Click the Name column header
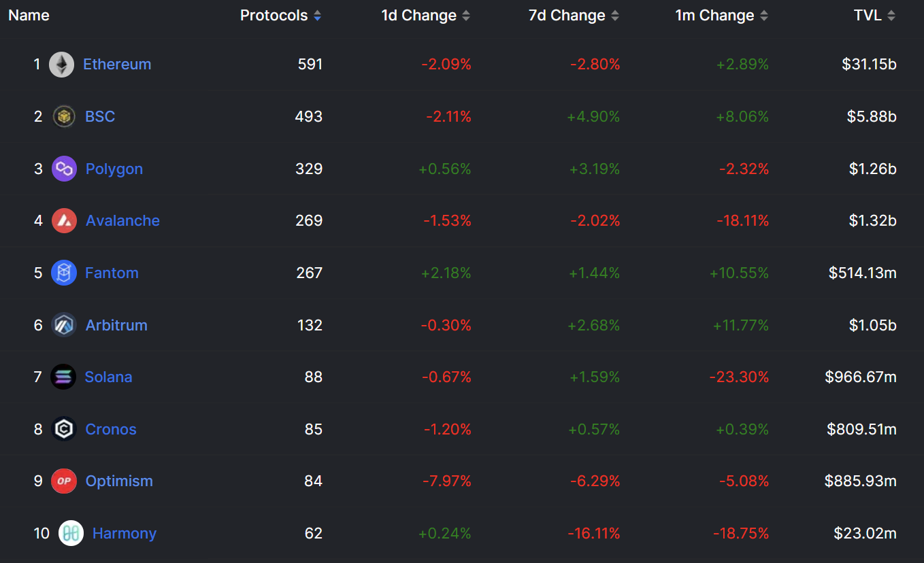924x563 pixels. [29, 16]
